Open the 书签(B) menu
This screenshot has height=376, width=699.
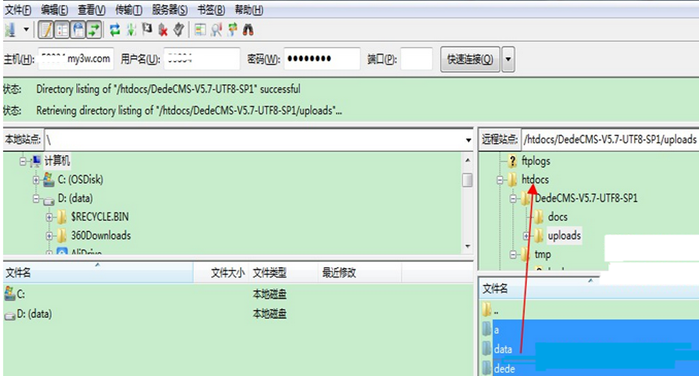[x=211, y=9]
